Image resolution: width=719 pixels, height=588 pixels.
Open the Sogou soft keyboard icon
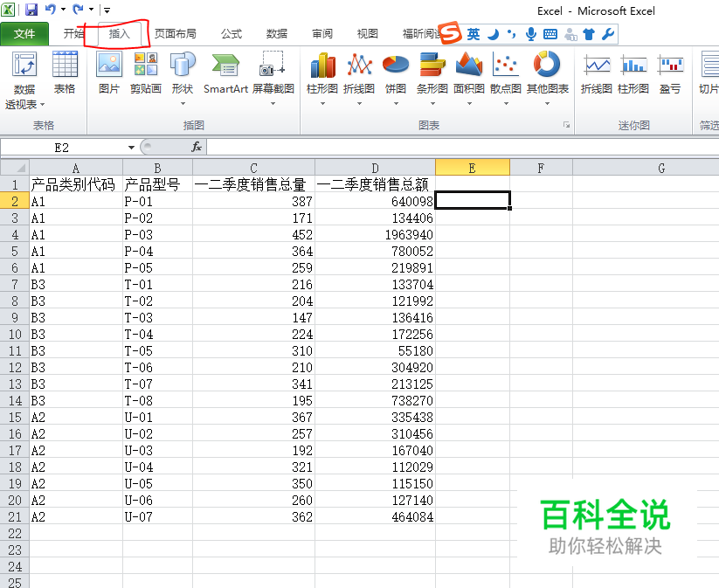550,34
